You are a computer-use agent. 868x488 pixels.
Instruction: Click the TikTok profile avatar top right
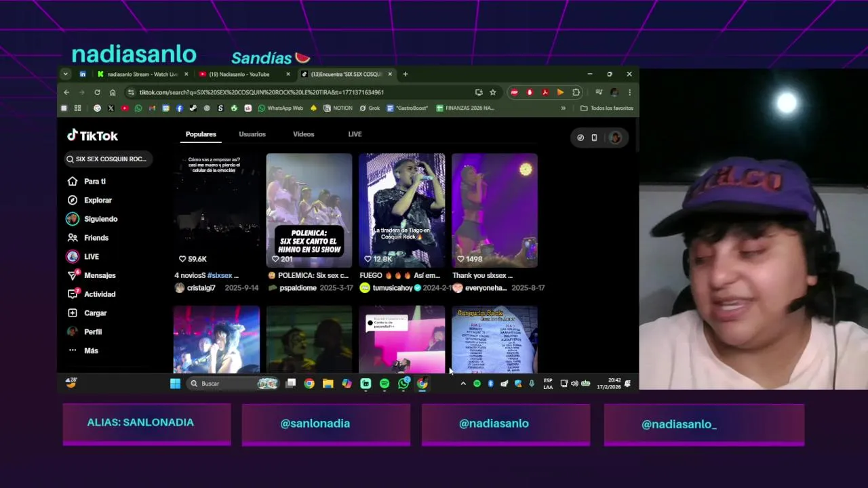point(615,138)
